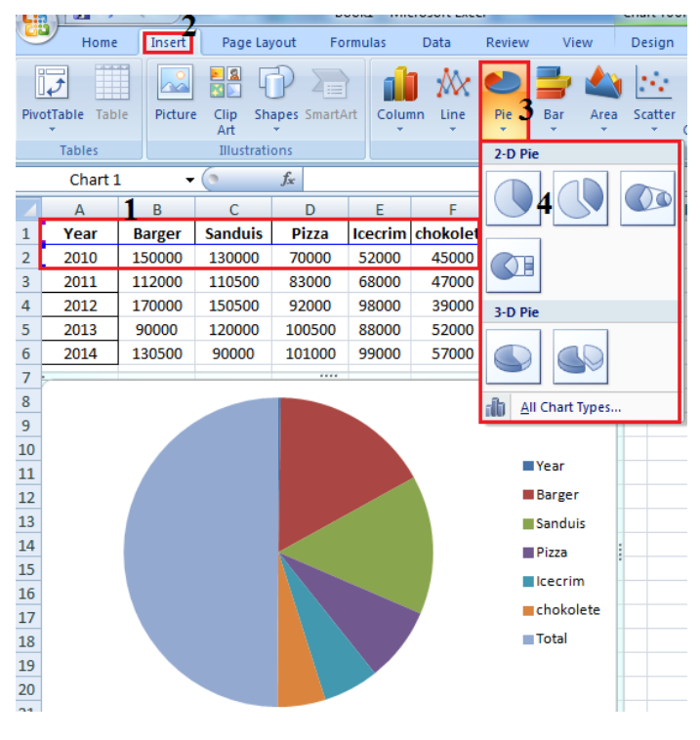The height and width of the screenshot is (740, 700).
Task: Click the insert function fx button
Action: [288, 181]
